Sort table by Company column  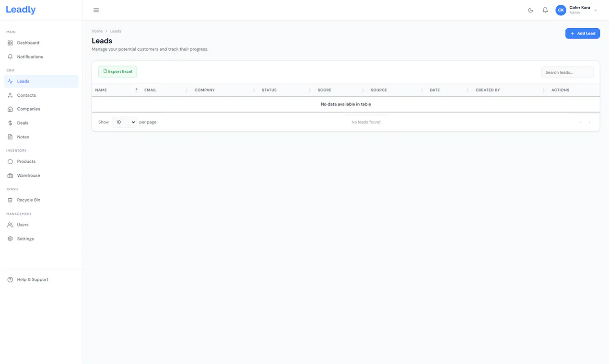224,90
